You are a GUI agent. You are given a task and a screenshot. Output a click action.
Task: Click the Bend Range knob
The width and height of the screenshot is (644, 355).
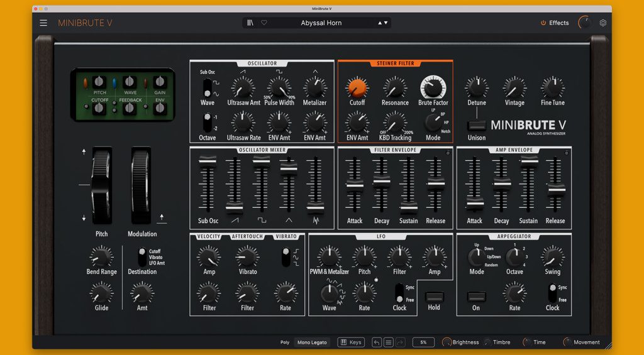click(101, 257)
